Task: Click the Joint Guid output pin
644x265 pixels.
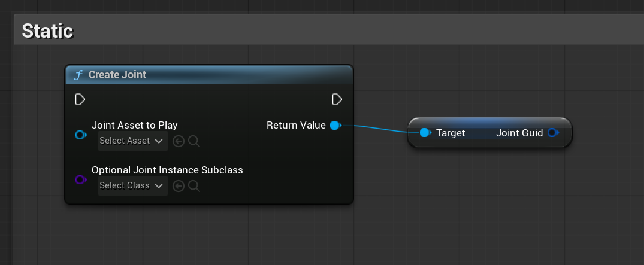Action: click(x=552, y=133)
